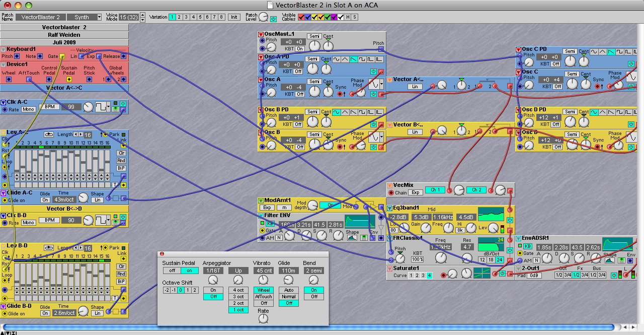Switch to Variation 2

(x=180, y=17)
